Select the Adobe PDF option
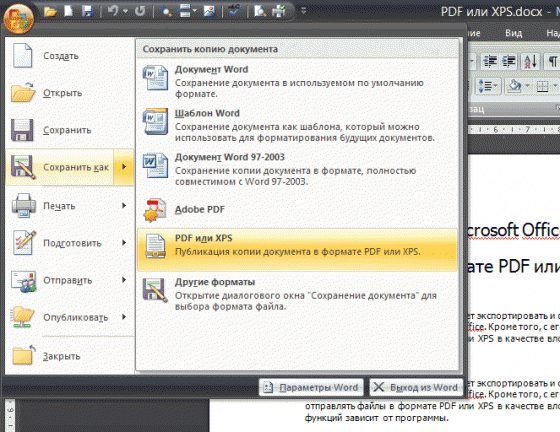560x432 pixels. point(297,210)
